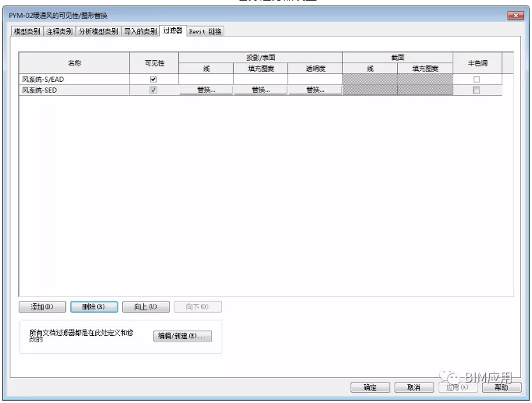The image size is (532, 403).
Task: Go to the 导入的类别 tab
Action: coord(140,31)
